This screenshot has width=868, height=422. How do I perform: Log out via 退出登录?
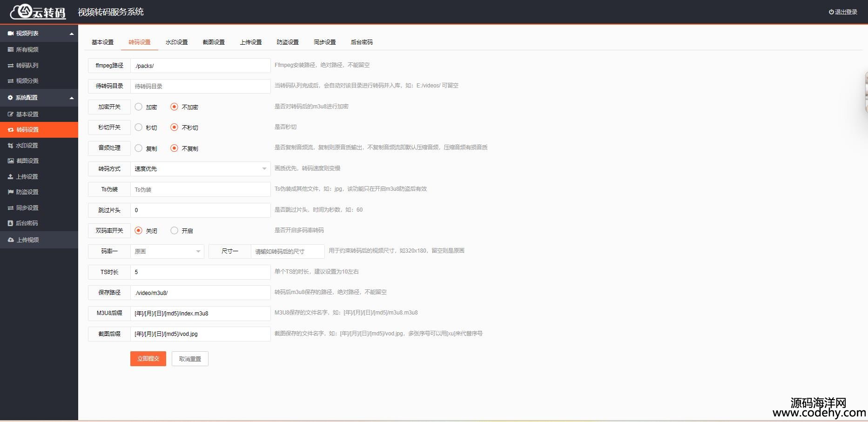point(843,12)
